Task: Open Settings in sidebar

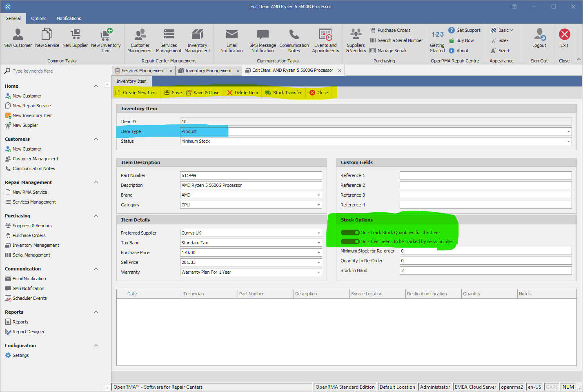Action: coord(17,355)
